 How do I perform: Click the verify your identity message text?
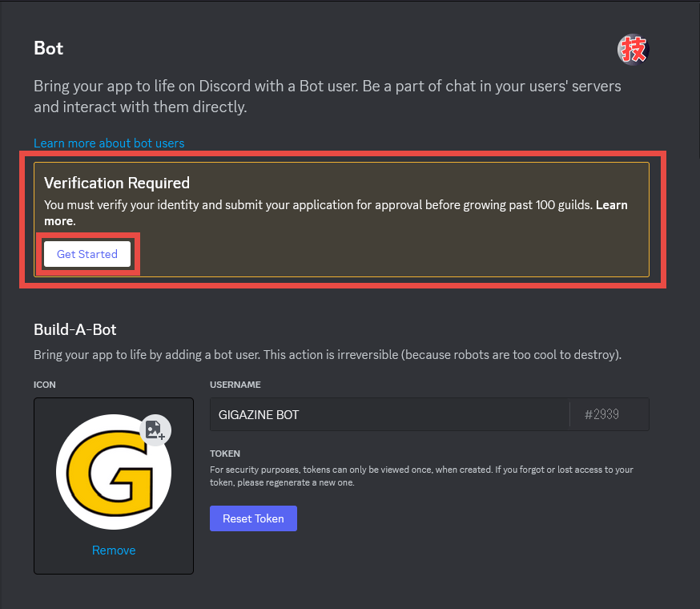tap(336, 212)
